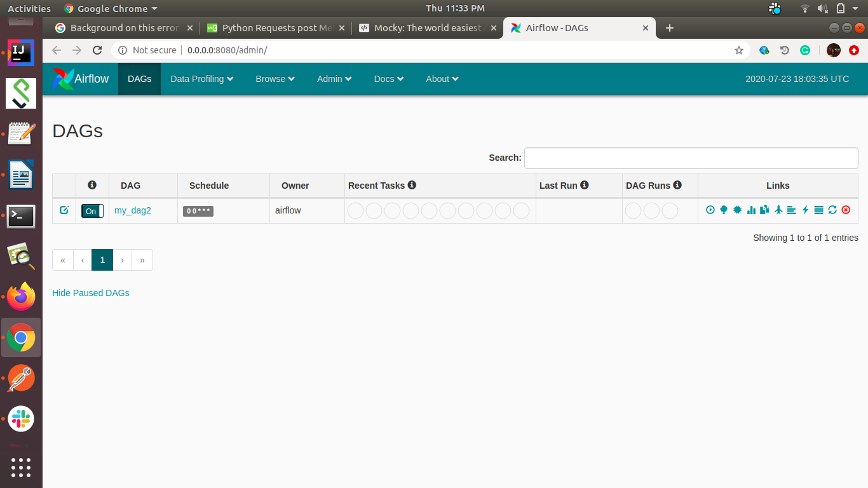Expand the About menu
The width and height of the screenshot is (868, 488).
442,79
